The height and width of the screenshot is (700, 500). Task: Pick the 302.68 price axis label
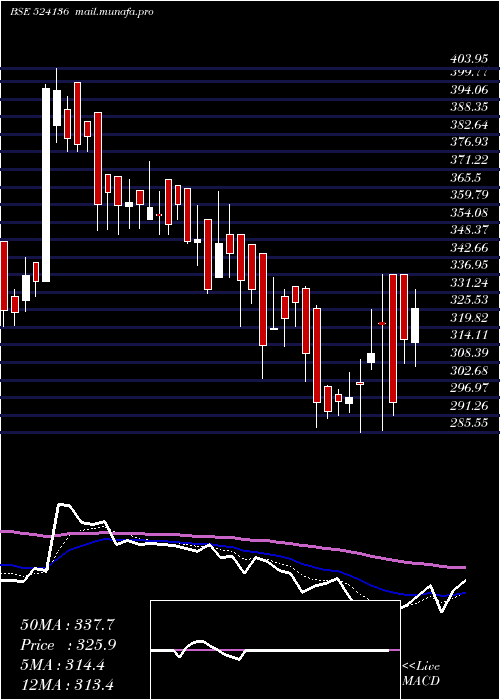click(468, 370)
